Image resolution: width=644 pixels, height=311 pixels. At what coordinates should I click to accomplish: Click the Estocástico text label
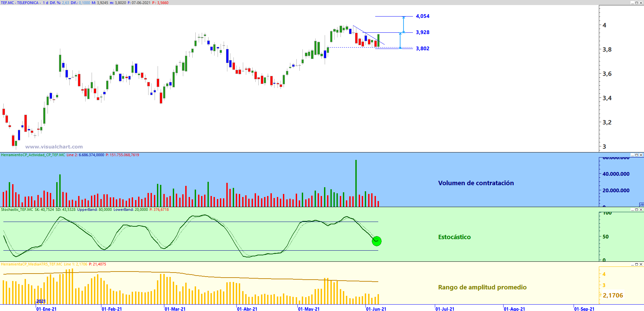(x=454, y=237)
